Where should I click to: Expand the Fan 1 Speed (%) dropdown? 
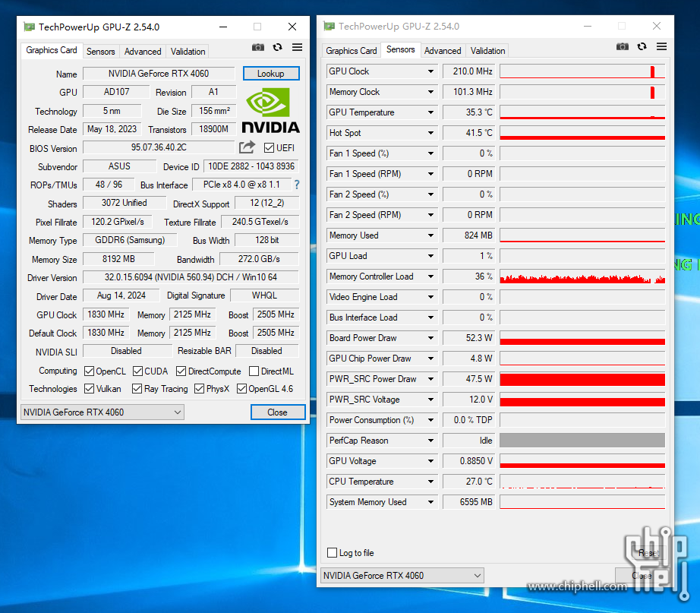(x=430, y=153)
